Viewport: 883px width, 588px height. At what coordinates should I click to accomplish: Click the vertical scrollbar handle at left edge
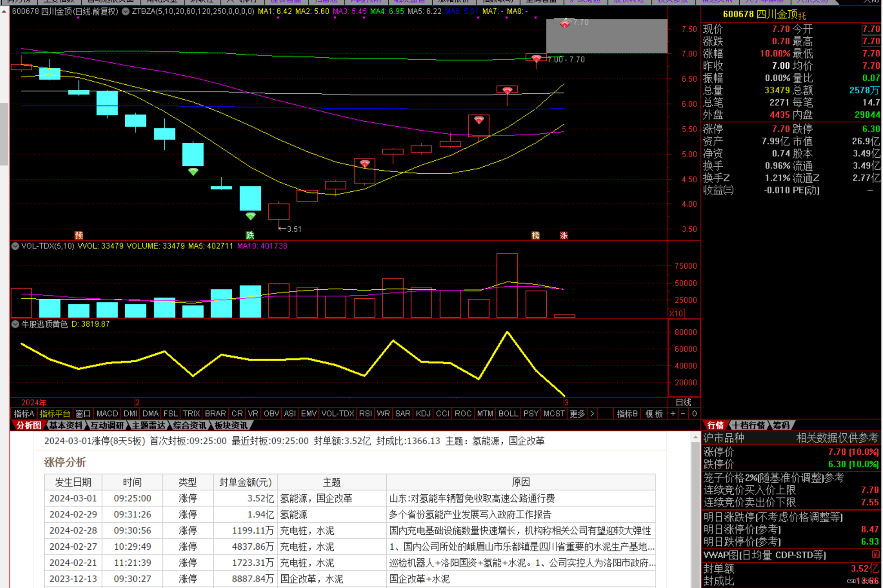(x=4, y=134)
